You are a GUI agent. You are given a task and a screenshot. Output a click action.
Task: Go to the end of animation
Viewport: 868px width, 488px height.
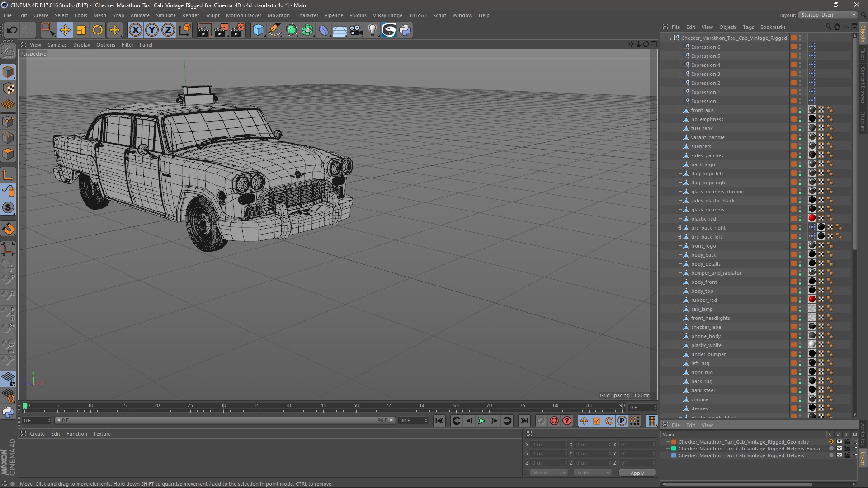pyautogui.click(x=524, y=421)
